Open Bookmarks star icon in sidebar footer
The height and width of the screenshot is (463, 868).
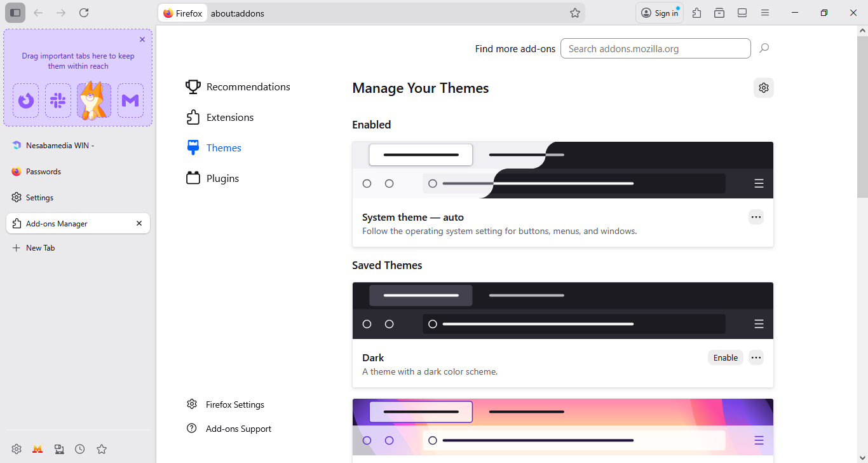(102, 449)
